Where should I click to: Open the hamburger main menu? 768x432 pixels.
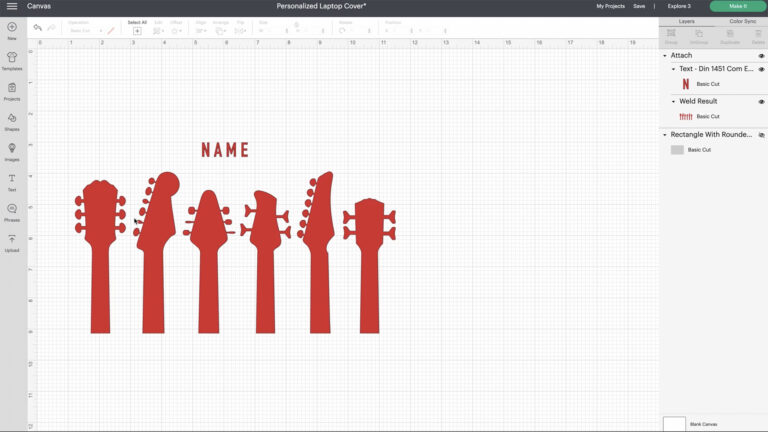[12, 6]
